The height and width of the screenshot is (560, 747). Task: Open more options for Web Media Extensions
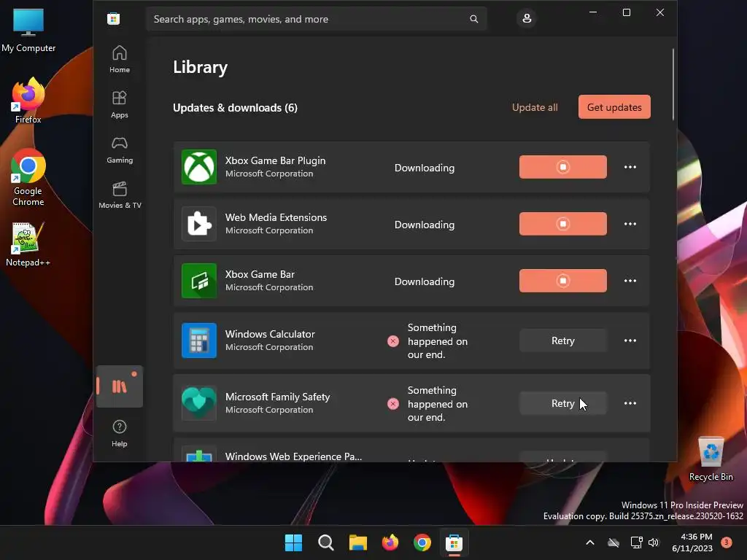point(630,224)
